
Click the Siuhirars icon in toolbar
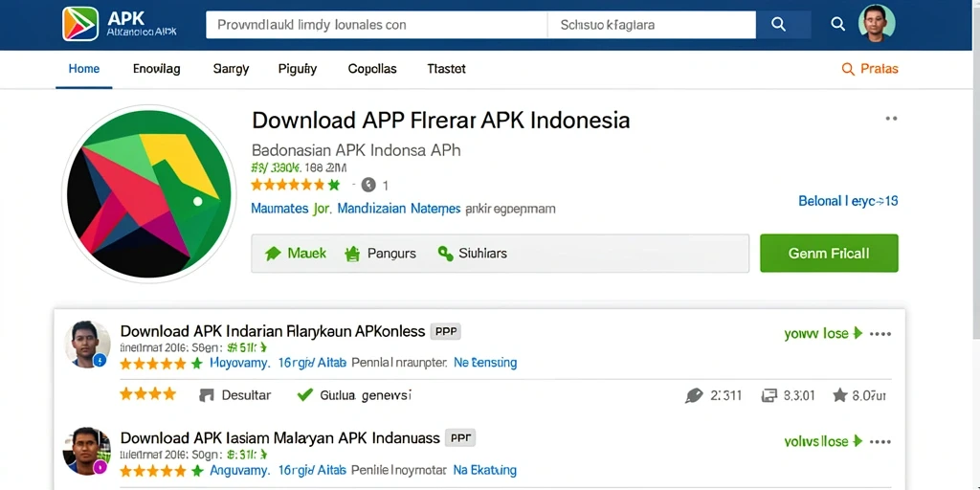tap(445, 254)
